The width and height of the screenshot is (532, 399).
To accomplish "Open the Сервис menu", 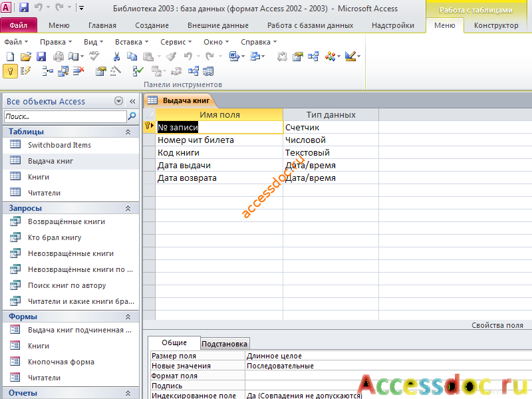I will (176, 42).
